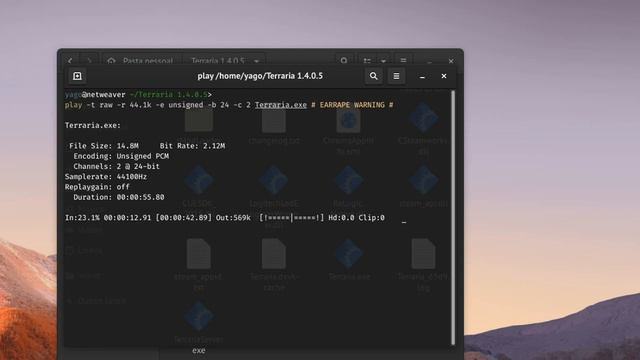Click the 'File Size: 14.8M' value
The height and width of the screenshot is (360, 640).
point(104,146)
